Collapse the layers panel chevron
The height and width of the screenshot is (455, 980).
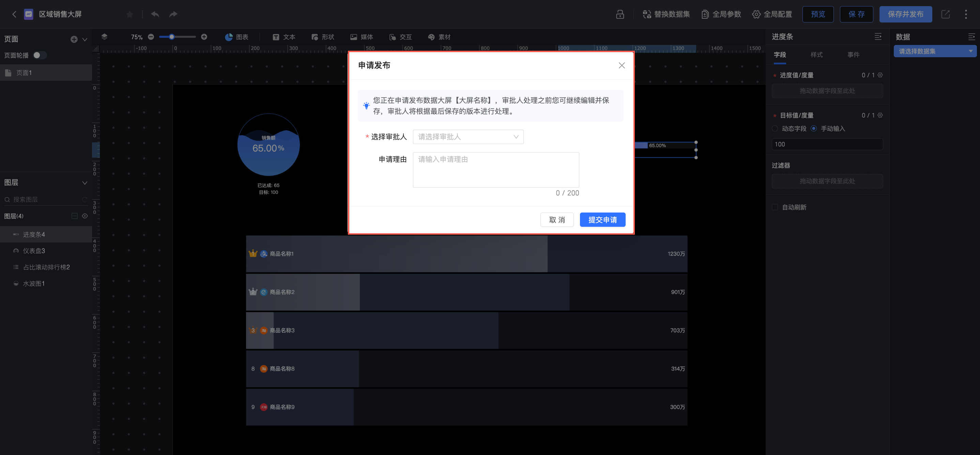click(x=85, y=183)
